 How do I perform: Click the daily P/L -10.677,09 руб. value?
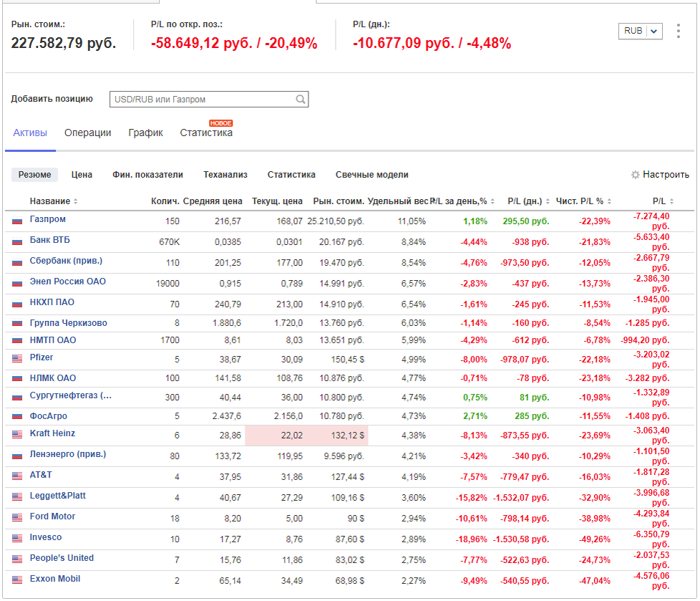click(404, 44)
